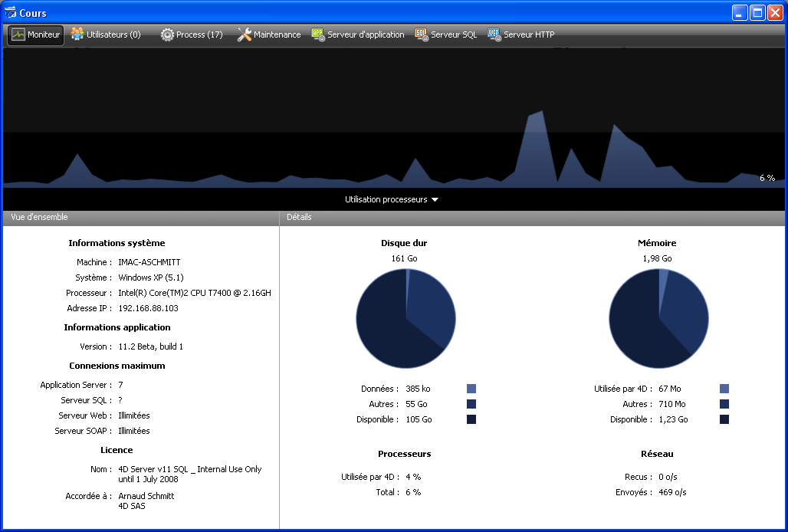This screenshot has height=532, width=788.
Task: Click the Process (17) gear icon
Action: pos(167,34)
